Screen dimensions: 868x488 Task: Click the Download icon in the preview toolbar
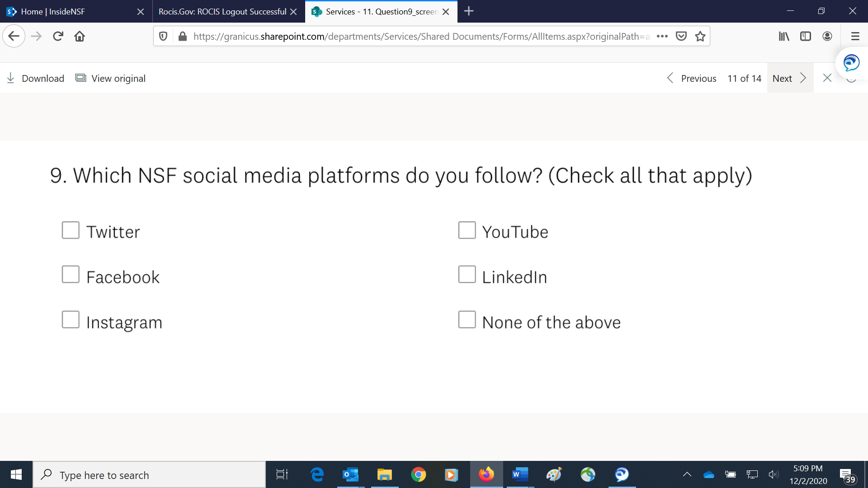click(x=11, y=78)
